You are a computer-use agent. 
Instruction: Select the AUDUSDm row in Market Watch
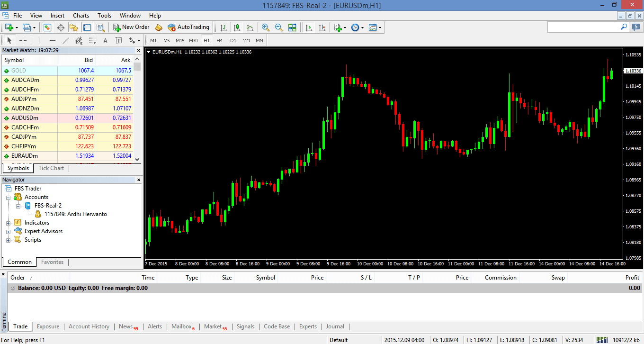[67, 118]
